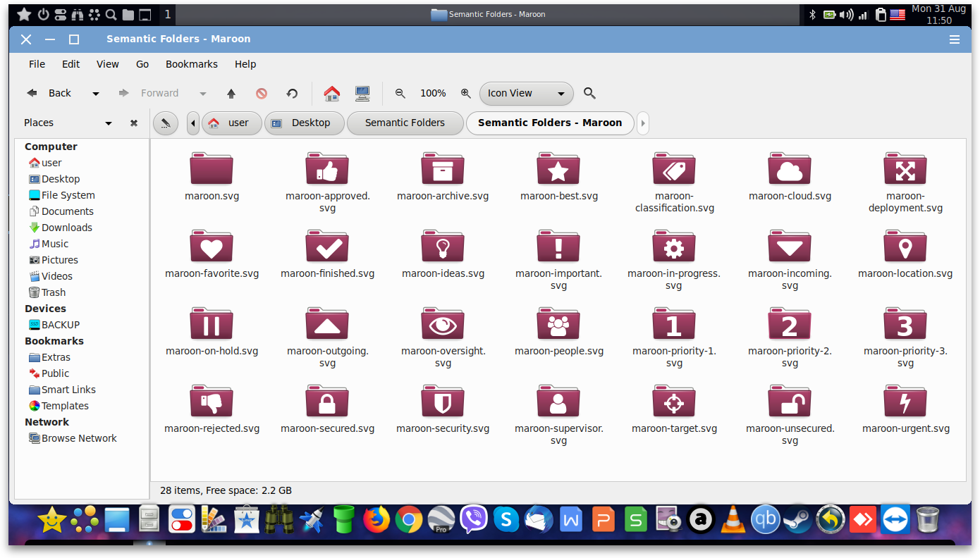Click the Bluetooth icon in system tray
980x558 pixels.
(x=812, y=14)
